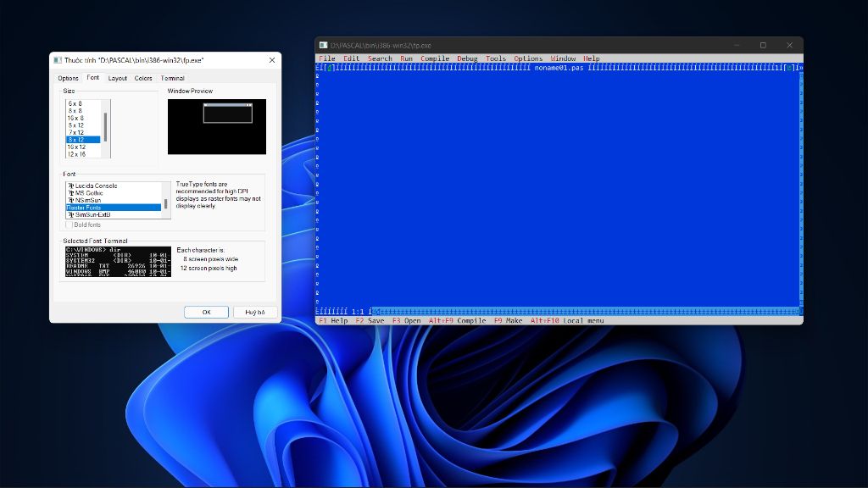868x488 pixels.
Task: Click the Font list scrollbar
Action: pos(165,200)
